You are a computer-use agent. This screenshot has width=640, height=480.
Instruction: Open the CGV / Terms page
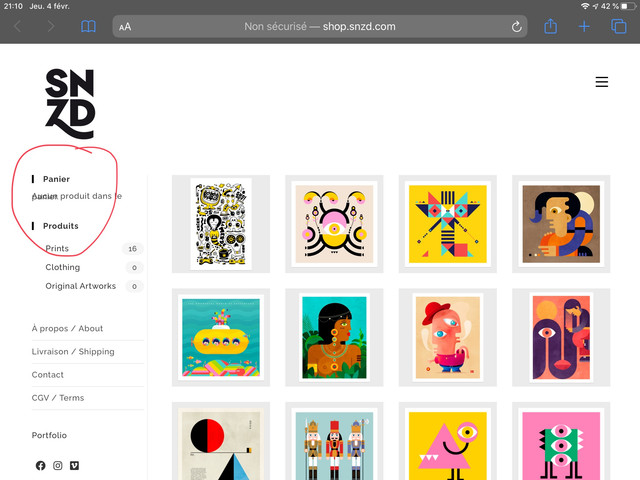pos(58,398)
